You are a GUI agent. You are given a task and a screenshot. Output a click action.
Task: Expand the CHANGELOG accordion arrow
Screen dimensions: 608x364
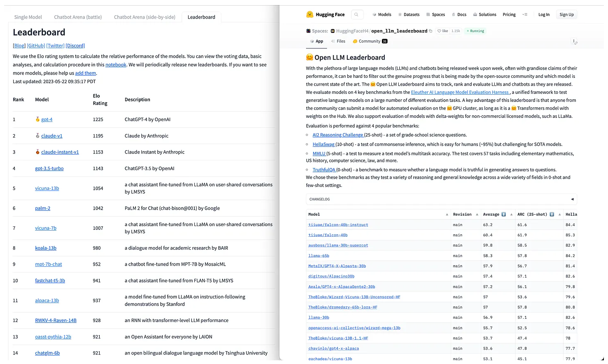pyautogui.click(x=572, y=199)
